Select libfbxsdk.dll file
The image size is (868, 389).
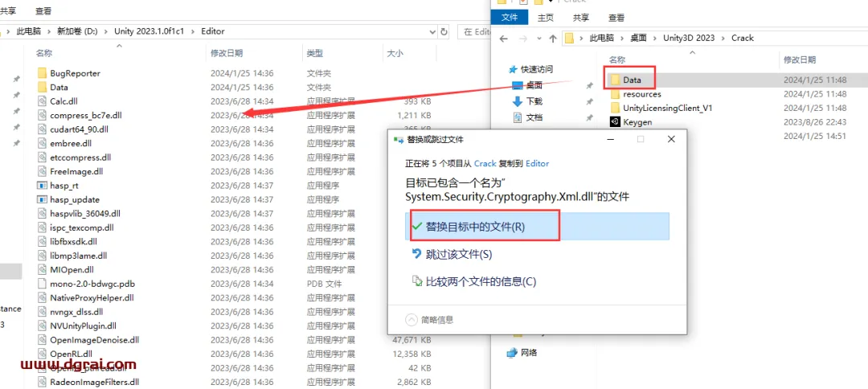coord(74,242)
